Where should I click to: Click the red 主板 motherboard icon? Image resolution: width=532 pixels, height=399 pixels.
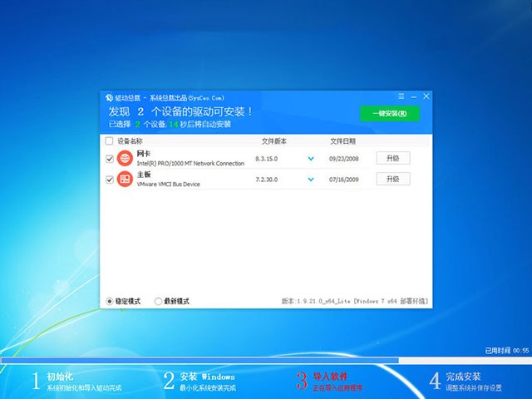click(125, 179)
